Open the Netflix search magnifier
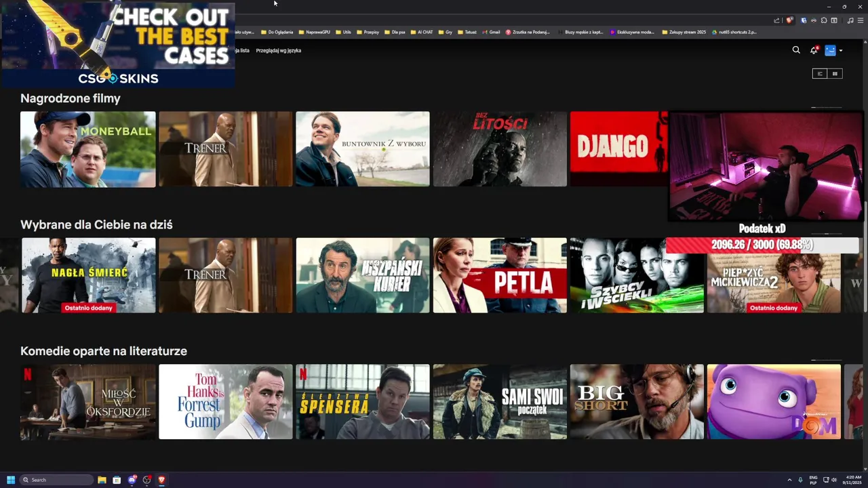 pos(796,50)
